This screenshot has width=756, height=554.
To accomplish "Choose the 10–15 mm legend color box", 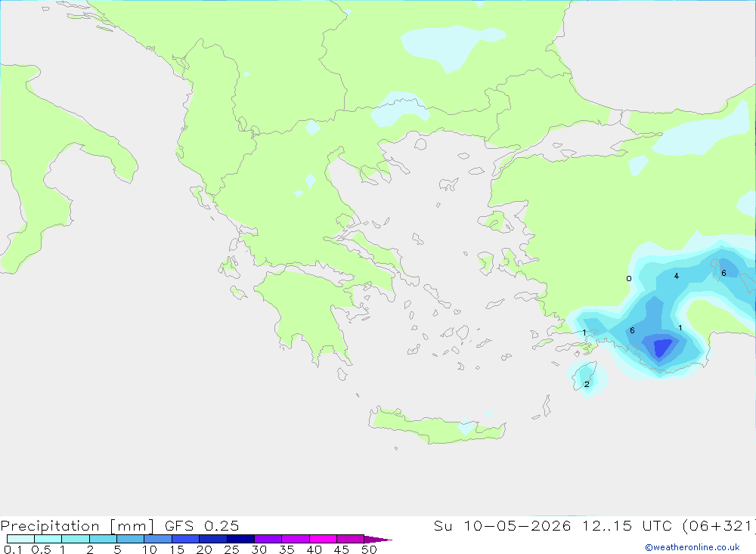I will tap(158, 539).
